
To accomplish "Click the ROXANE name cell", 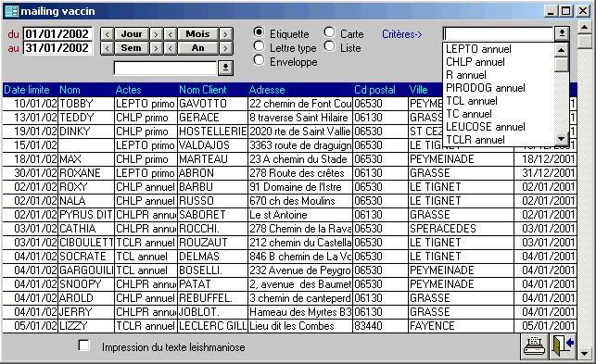I will pos(86,173).
